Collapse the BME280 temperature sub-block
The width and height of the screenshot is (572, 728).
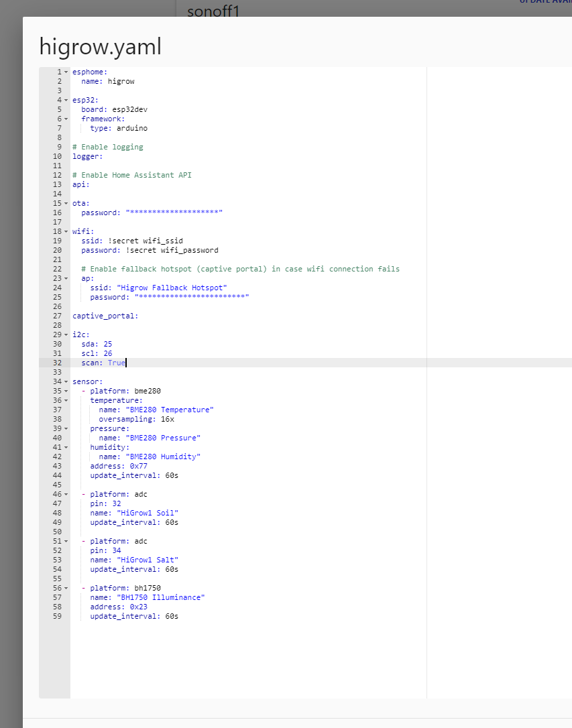click(x=65, y=400)
